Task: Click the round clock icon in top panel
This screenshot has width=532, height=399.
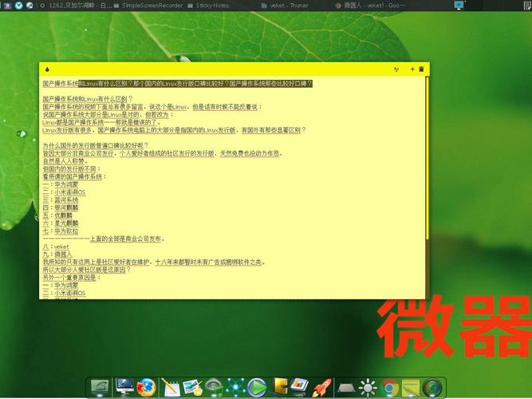Action: coord(19,6)
